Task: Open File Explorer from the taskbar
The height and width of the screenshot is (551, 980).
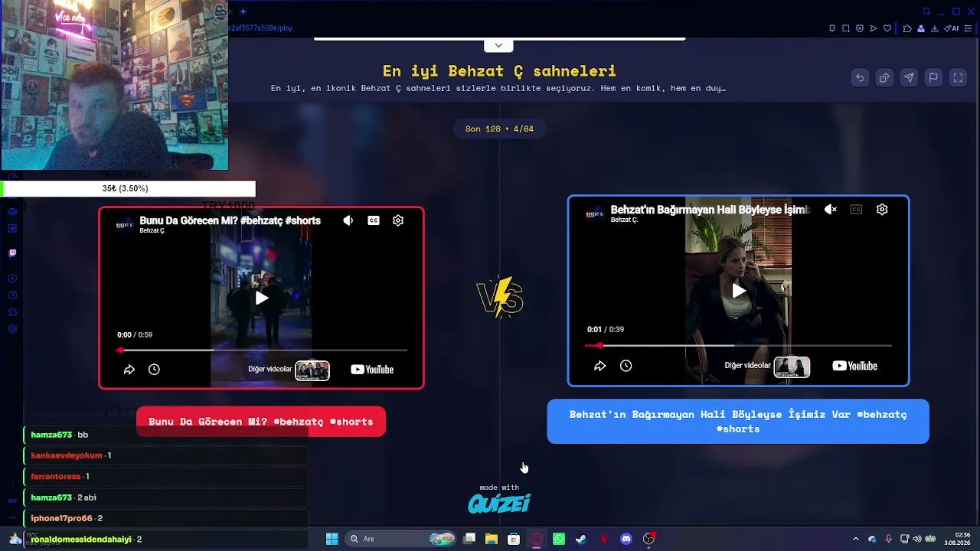Action: click(x=492, y=539)
